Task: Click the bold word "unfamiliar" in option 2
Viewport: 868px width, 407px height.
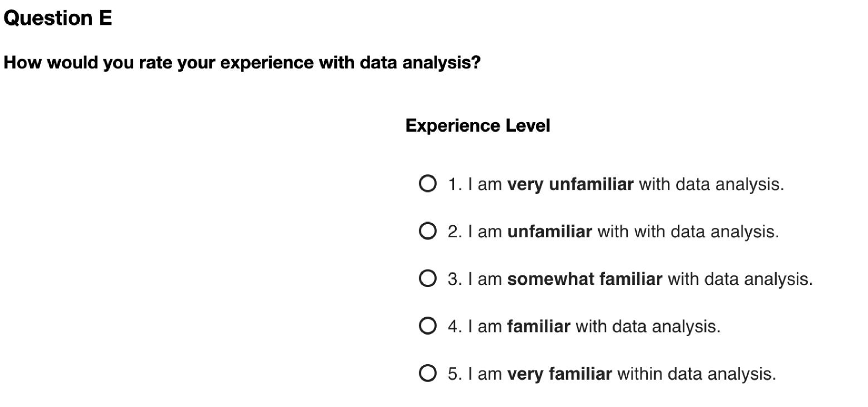Action: 549,232
